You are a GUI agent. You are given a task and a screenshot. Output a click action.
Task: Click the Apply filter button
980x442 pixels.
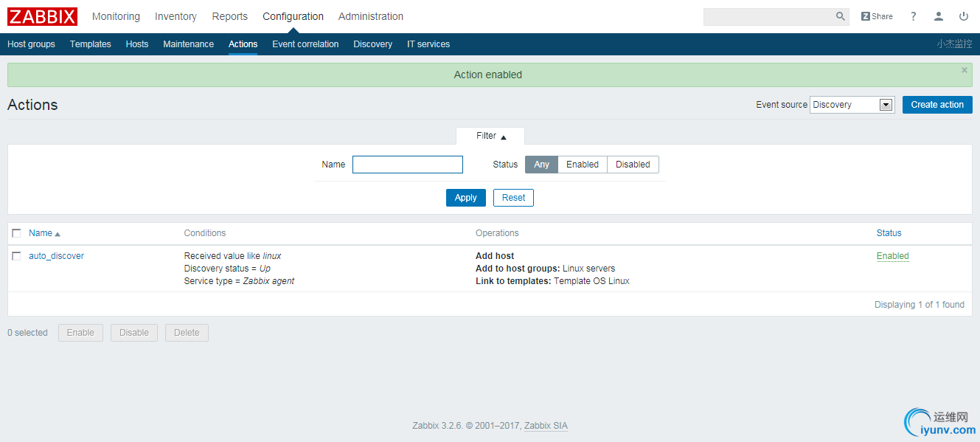466,198
